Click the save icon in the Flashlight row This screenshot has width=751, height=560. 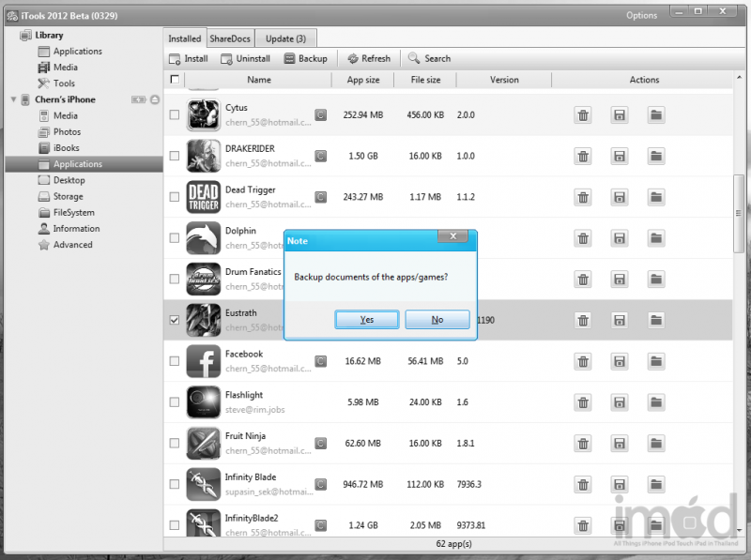(620, 401)
